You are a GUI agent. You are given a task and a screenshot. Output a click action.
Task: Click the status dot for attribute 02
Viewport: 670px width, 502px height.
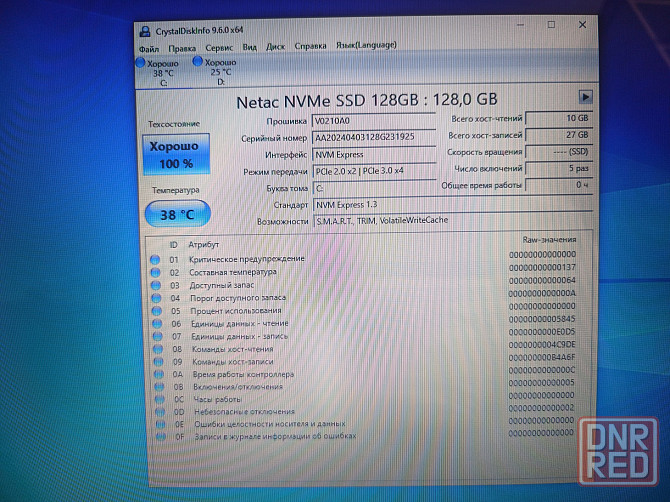click(156, 272)
